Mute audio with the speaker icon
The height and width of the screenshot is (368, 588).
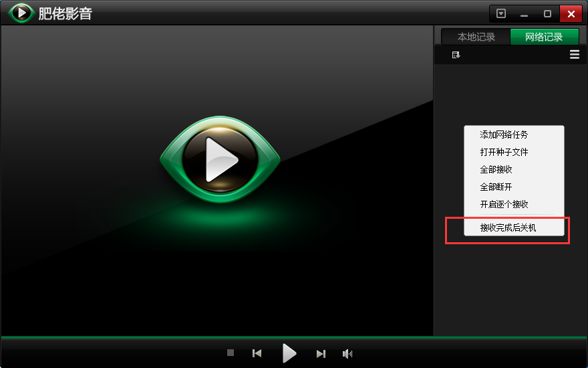pos(347,353)
